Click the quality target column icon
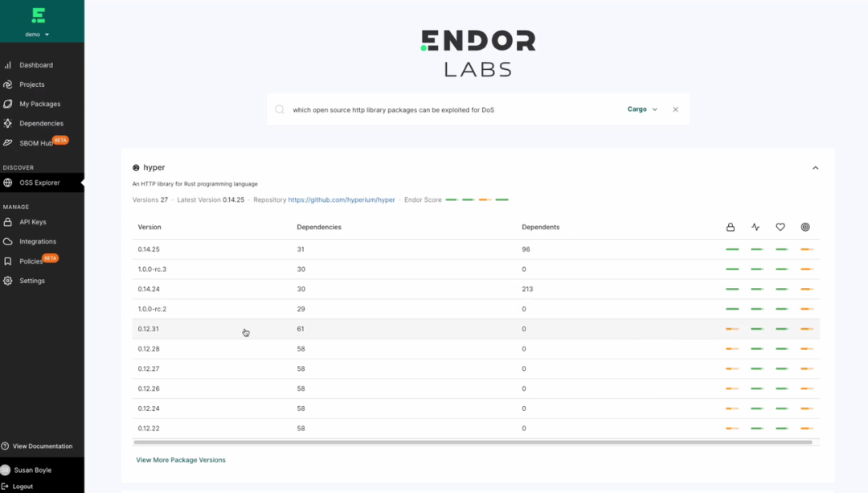Image resolution: width=868 pixels, height=493 pixels. pos(805,227)
